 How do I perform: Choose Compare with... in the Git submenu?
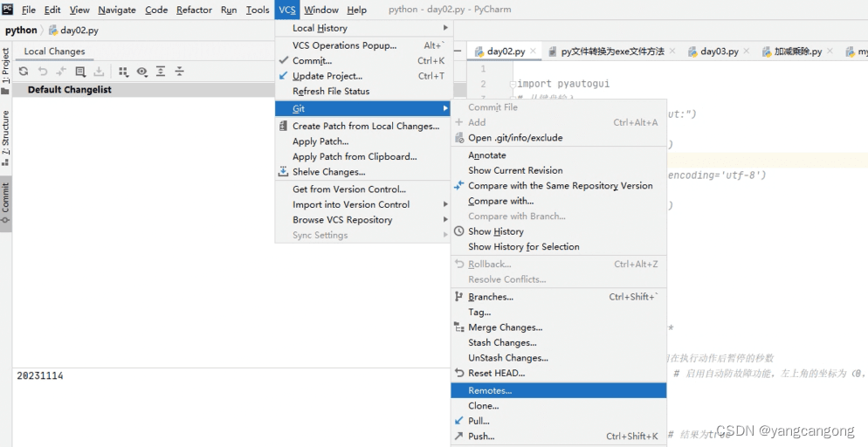[x=559, y=201]
